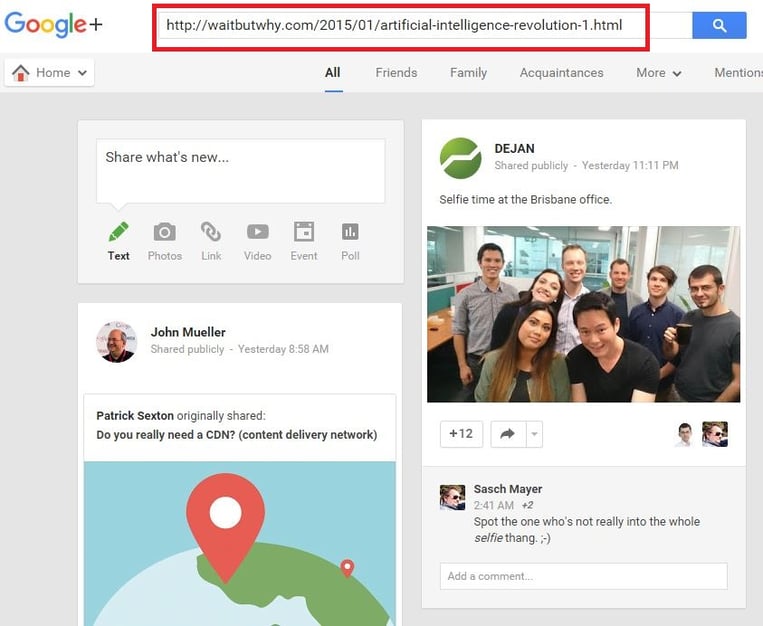Create a poll with the Poll icon
763x626 pixels.
pos(350,232)
